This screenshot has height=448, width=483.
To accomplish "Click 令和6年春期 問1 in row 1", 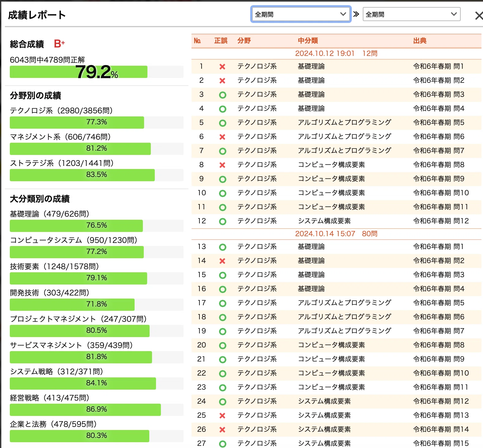I will click(438, 66).
